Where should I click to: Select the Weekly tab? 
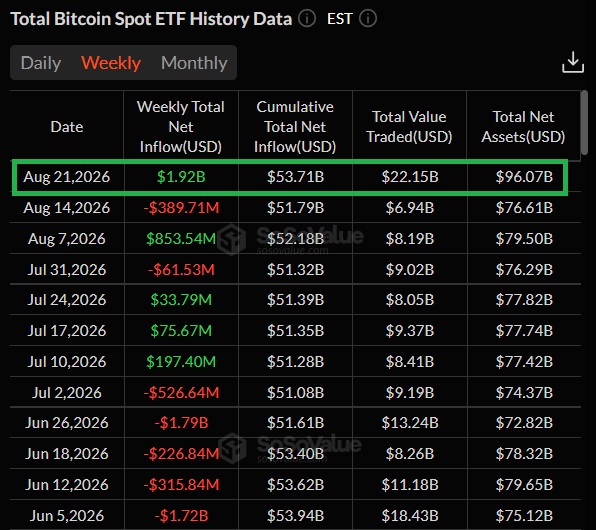coord(111,63)
